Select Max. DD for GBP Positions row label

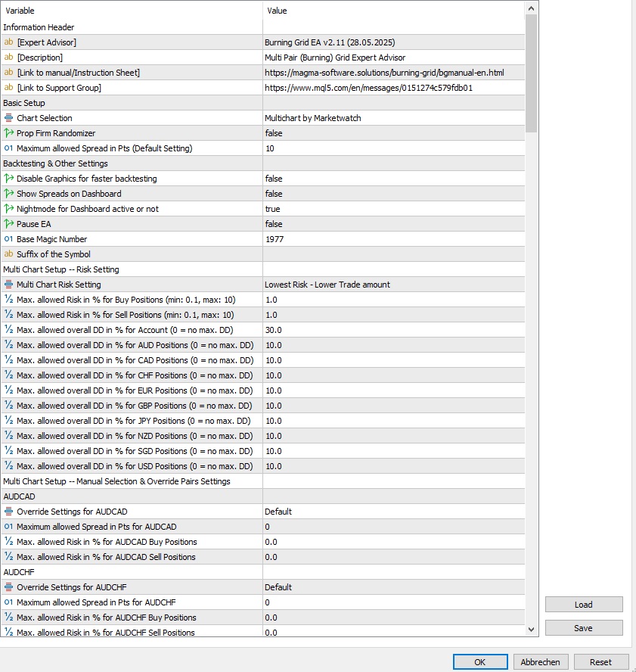[x=134, y=406]
